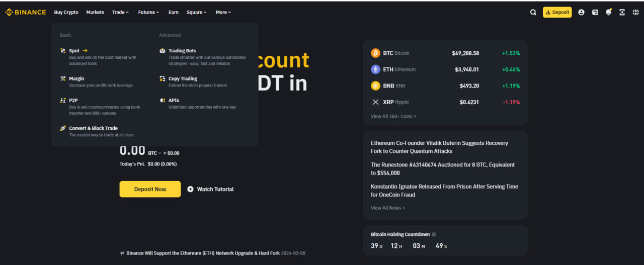The image size is (644, 265).
Task: Open View All News link
Action: pyautogui.click(x=388, y=208)
